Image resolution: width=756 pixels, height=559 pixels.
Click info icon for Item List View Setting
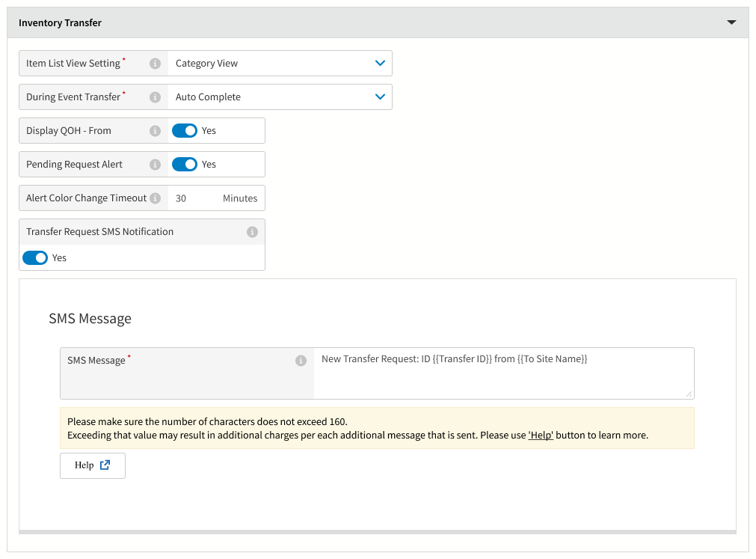155,64
